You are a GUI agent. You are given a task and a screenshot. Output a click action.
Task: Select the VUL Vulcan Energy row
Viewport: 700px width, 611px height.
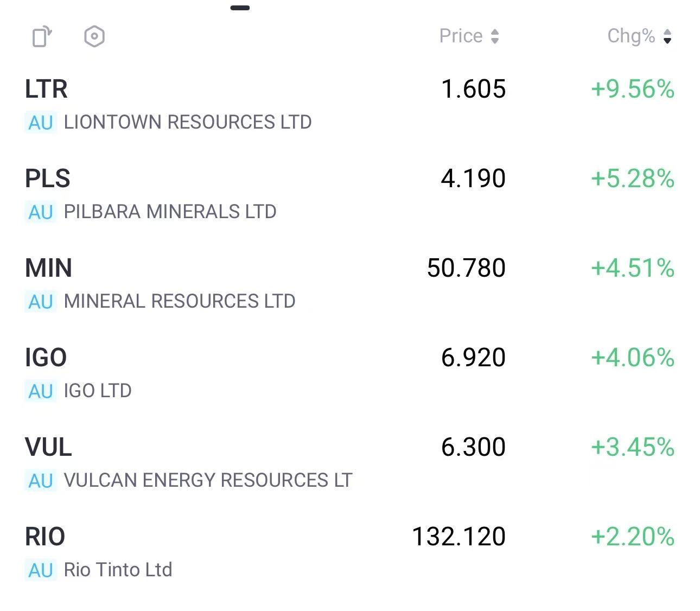point(217,462)
